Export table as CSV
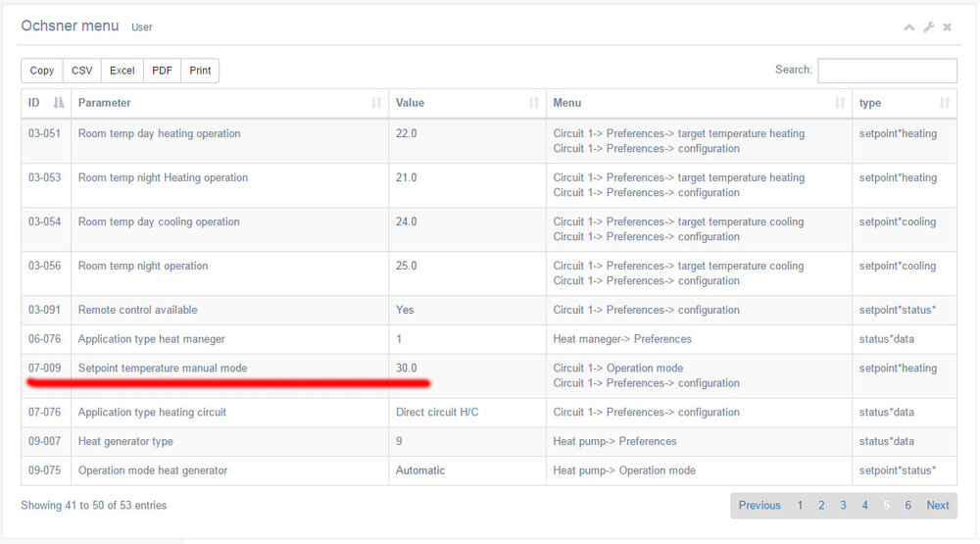The image size is (980, 544). point(82,71)
